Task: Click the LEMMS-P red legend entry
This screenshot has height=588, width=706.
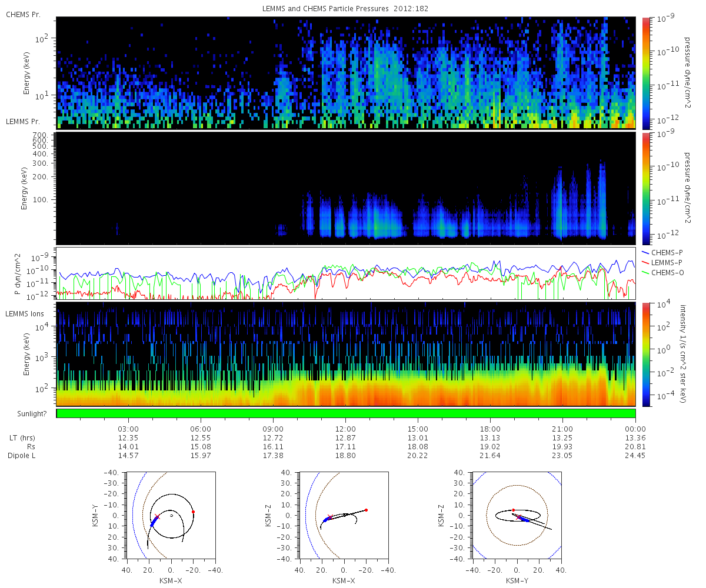Action: click(x=662, y=262)
